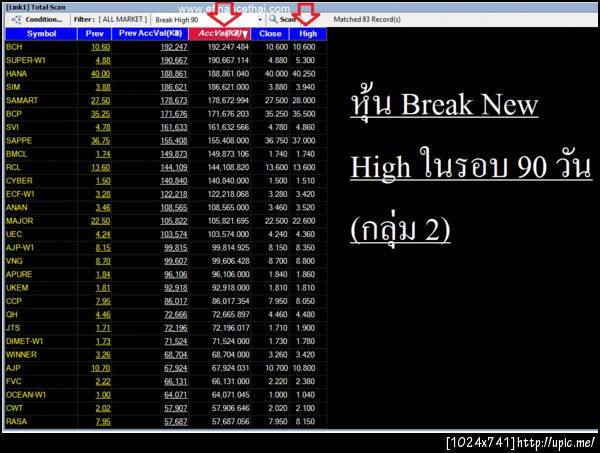Viewport: 600px width, 453px height.
Task: Open the Filter ALL MARKET selector
Action: point(110,20)
